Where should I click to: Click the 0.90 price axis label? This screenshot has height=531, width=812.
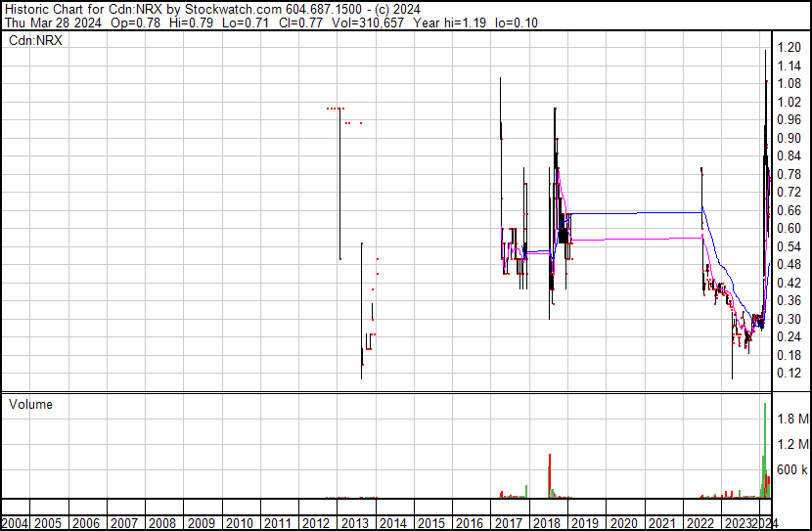(789, 138)
